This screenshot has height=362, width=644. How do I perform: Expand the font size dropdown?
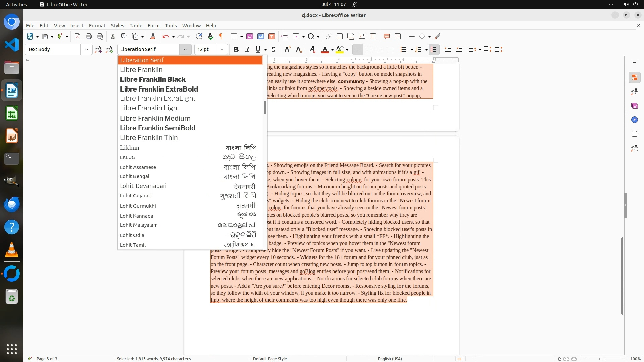[x=222, y=49]
